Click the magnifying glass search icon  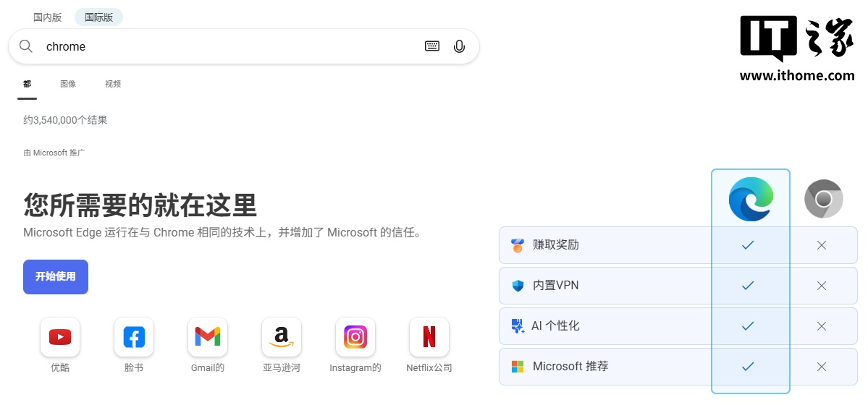[26, 46]
